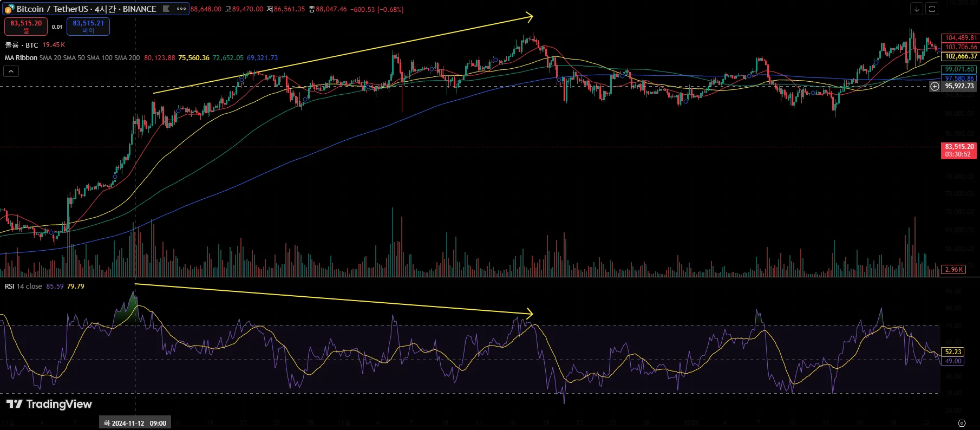The image size is (980, 430).
Task: Select the RSI 14 close indicator legend
Action: click(x=23, y=286)
